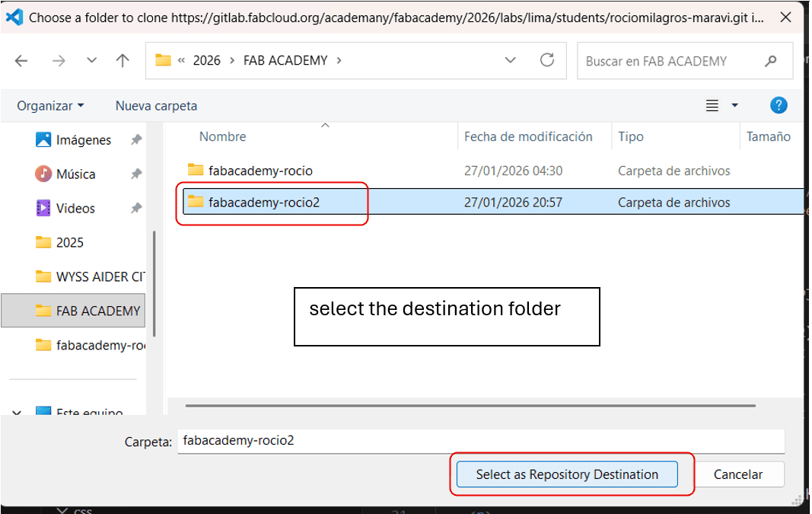Click 2026 in the breadcrumb path
The image size is (812, 514).
(x=207, y=61)
